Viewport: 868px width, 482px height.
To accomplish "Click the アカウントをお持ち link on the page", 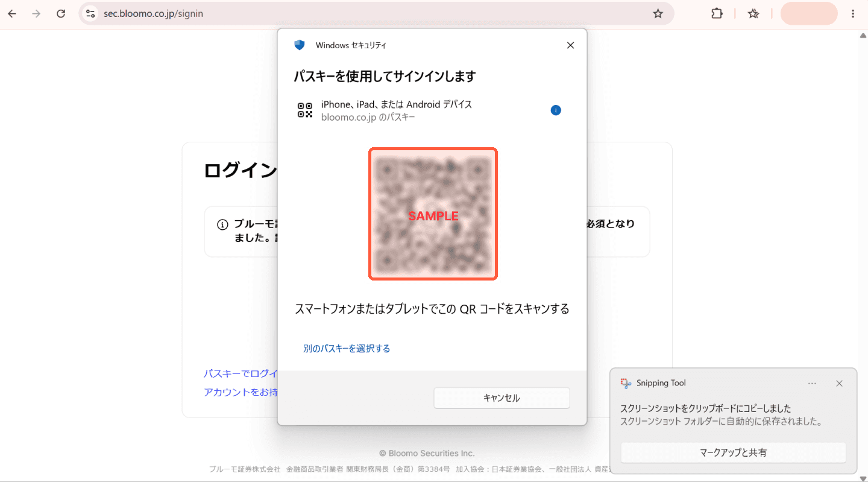I will click(x=241, y=392).
